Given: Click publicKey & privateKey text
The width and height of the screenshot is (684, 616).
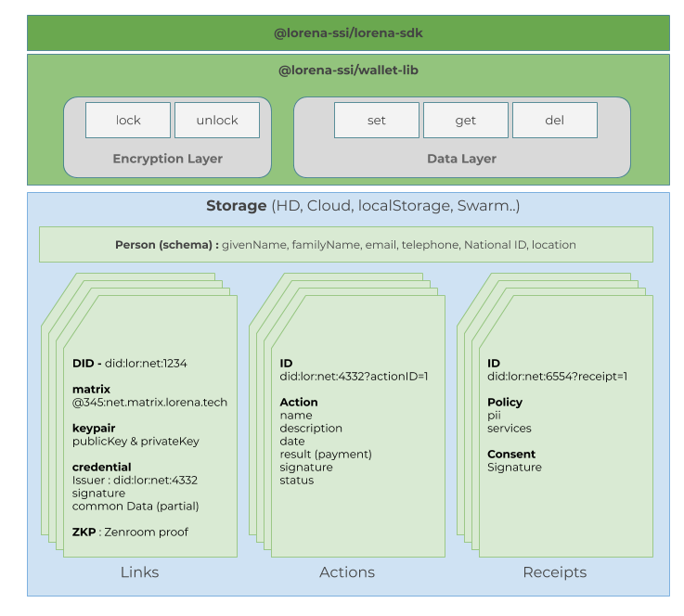Looking at the screenshot, I should point(136,442).
